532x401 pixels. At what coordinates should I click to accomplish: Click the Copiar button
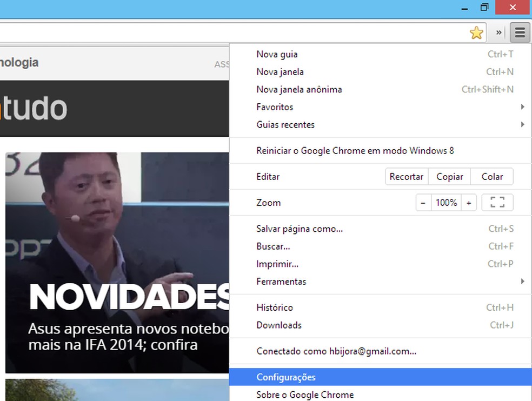pos(449,176)
